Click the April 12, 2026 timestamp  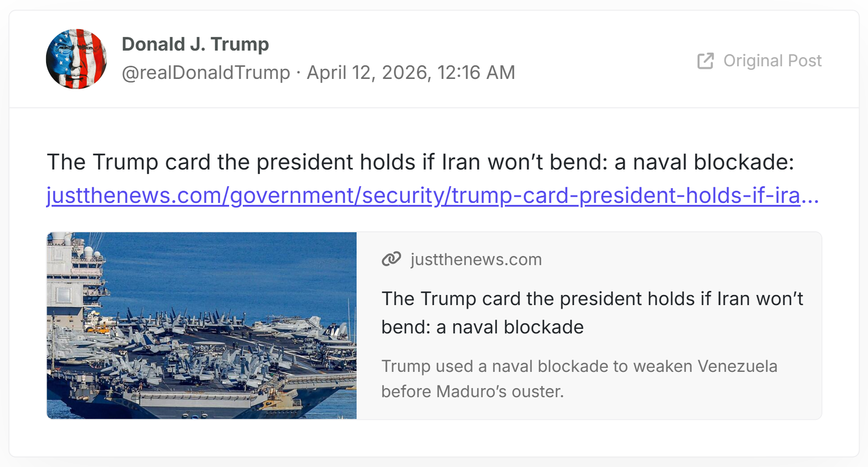click(411, 72)
